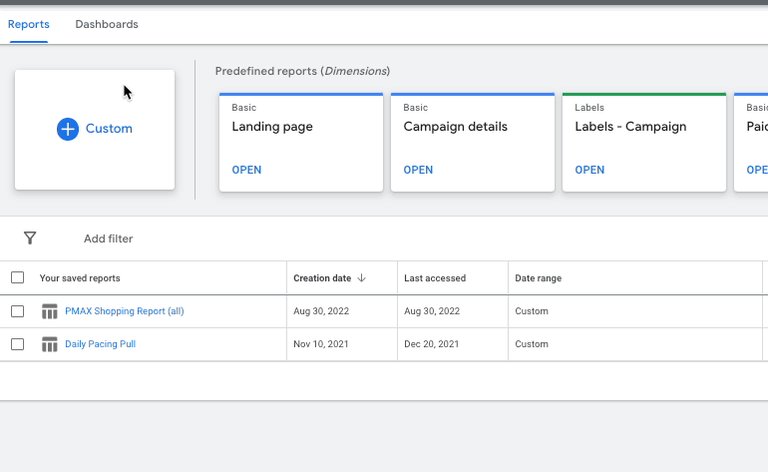Click the Dec 20, 2021 last accessed cell

(x=432, y=344)
